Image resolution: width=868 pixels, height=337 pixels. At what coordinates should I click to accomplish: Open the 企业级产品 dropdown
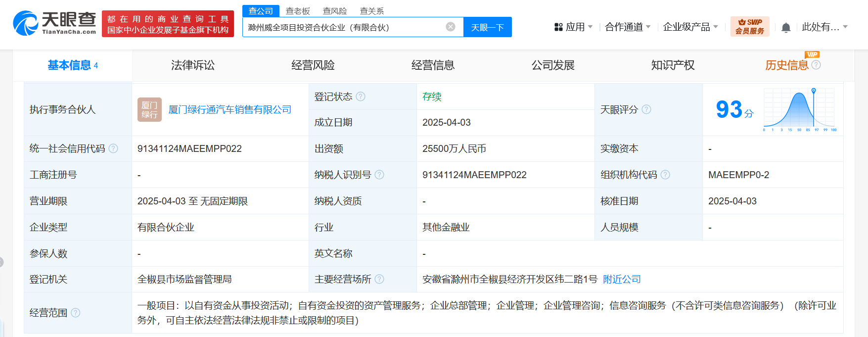tap(690, 27)
